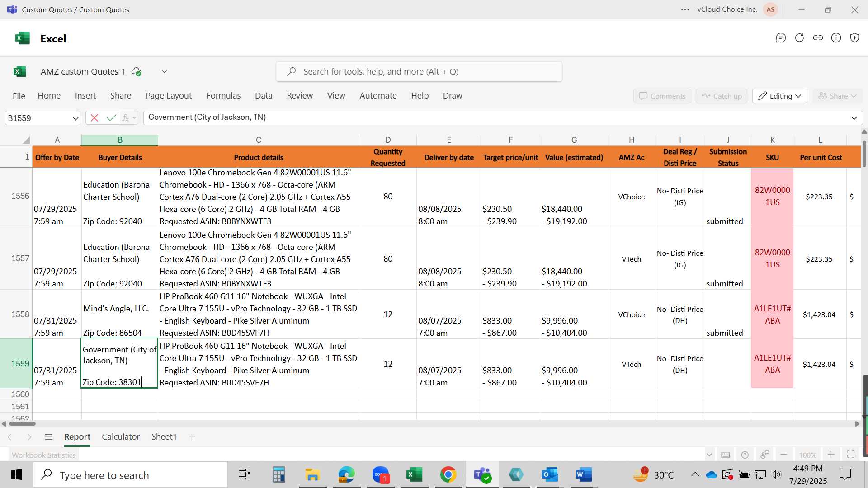Switch to the Insert ribbon tab
The width and height of the screenshot is (868, 488).
pos(85,96)
